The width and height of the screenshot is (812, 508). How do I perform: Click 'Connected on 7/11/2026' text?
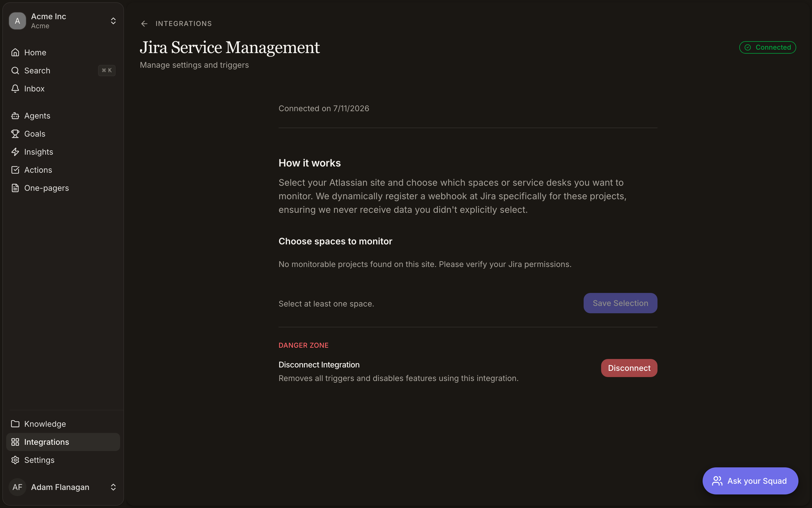(x=324, y=109)
